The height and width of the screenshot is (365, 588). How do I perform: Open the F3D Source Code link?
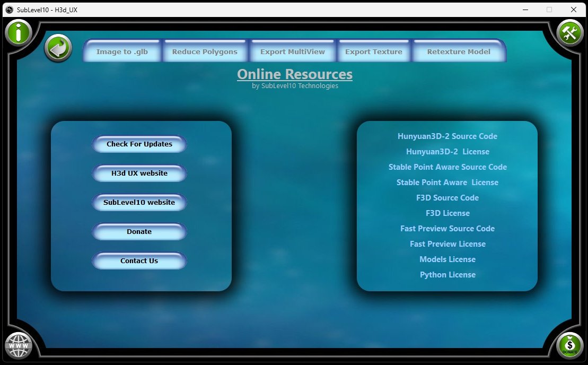click(x=447, y=198)
